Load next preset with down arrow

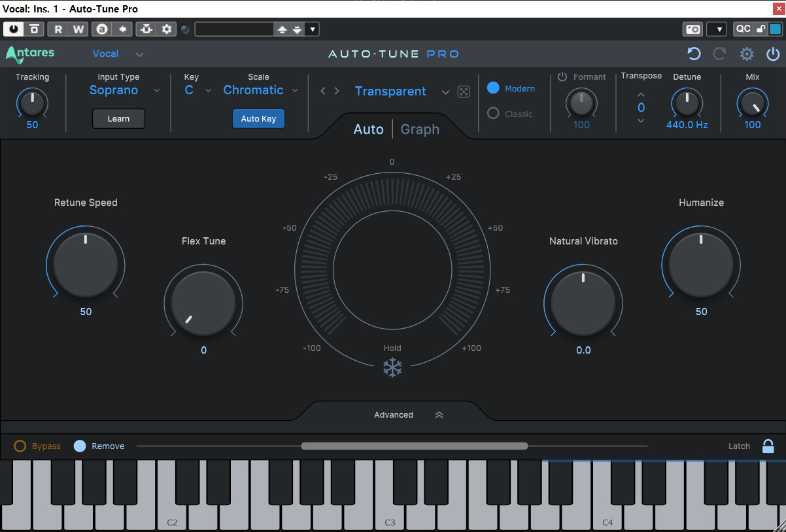click(297, 29)
